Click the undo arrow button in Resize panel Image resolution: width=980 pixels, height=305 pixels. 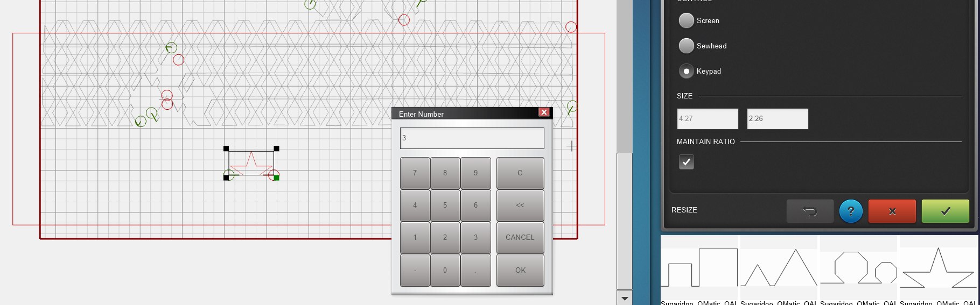pos(810,211)
